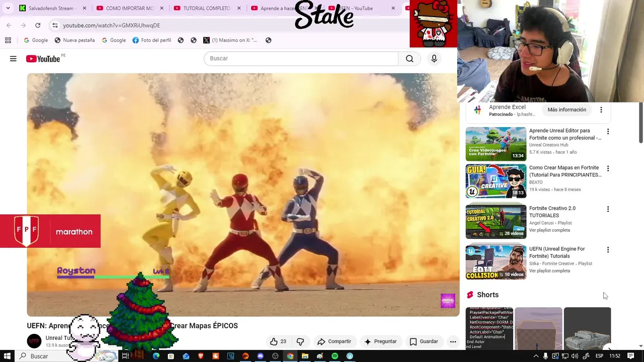The height and width of the screenshot is (362, 644).
Task: Click ESP language indicator in tray
Action: (599, 356)
